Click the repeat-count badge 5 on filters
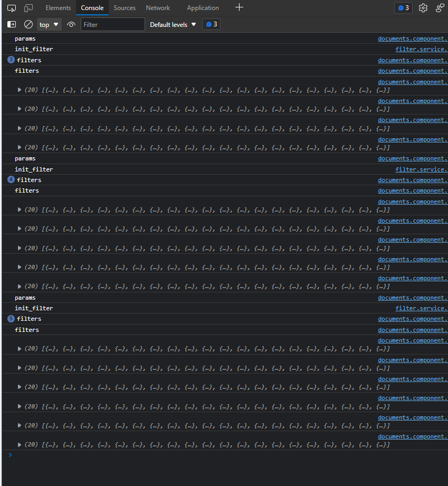448x486 pixels. tap(11, 318)
